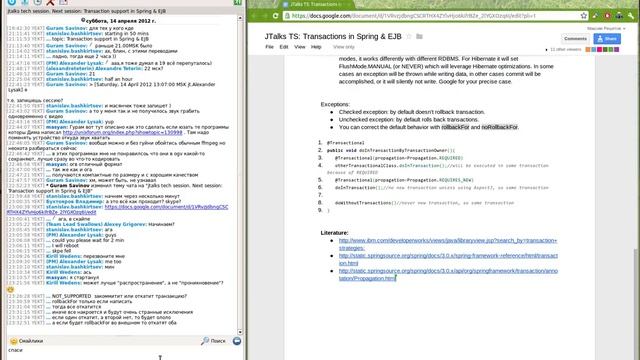
Task: Click code line '@Transactional' at line 1
Action: tap(345, 143)
